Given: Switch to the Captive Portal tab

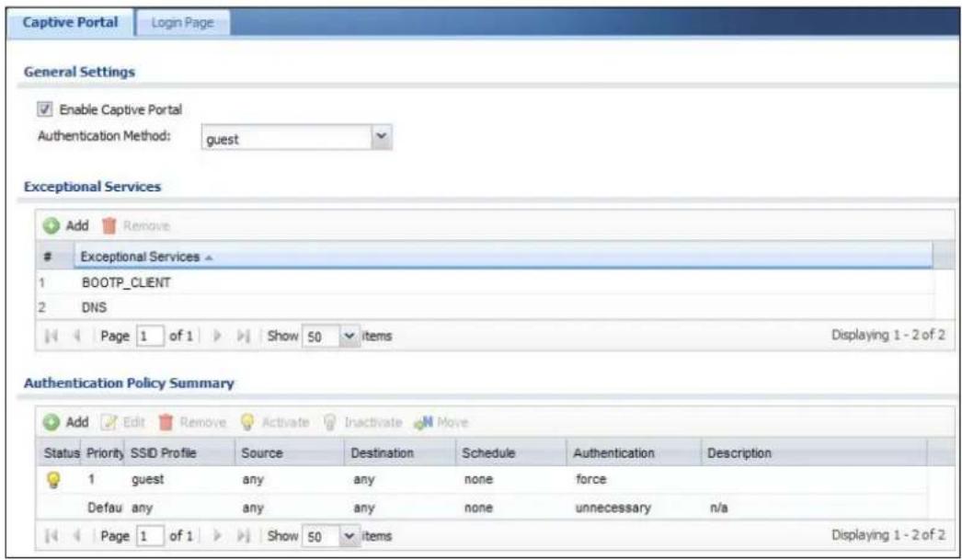Looking at the screenshot, I should [70, 23].
